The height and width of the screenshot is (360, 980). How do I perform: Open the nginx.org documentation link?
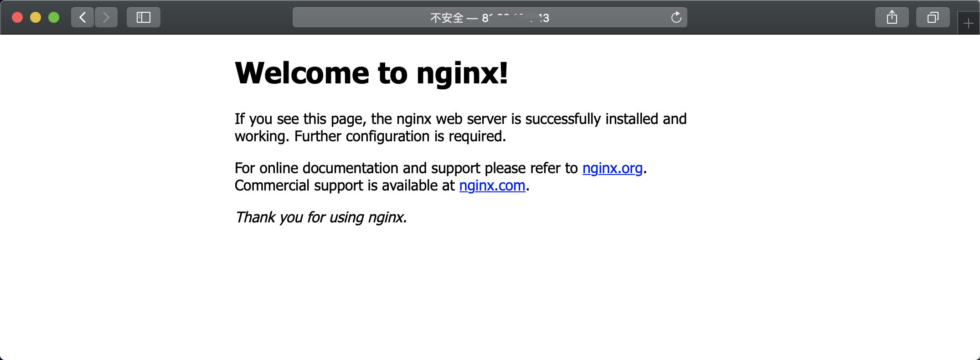tap(613, 168)
